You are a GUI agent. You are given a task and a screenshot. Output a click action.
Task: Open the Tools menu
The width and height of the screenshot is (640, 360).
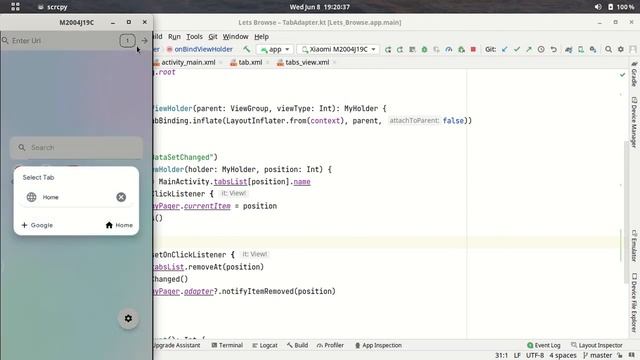[x=194, y=36]
